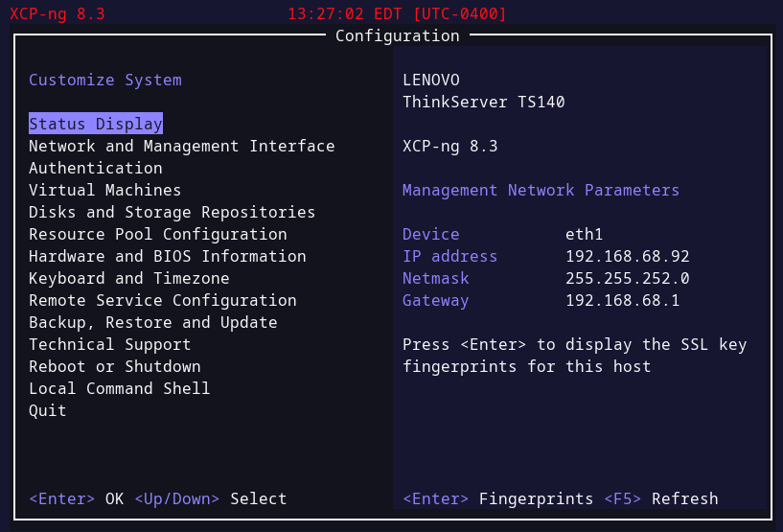Open Local Command Shell
Screen dimensions: 783x532
coord(120,388)
